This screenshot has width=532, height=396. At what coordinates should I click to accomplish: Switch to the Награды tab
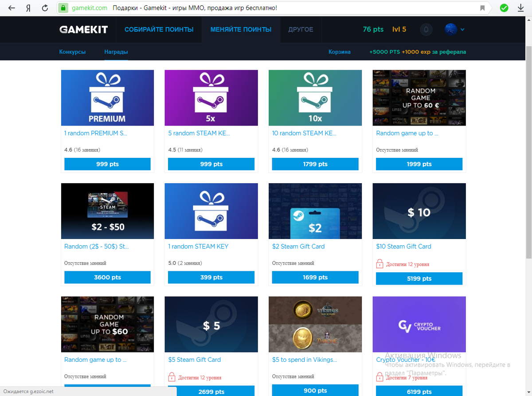[x=116, y=52]
